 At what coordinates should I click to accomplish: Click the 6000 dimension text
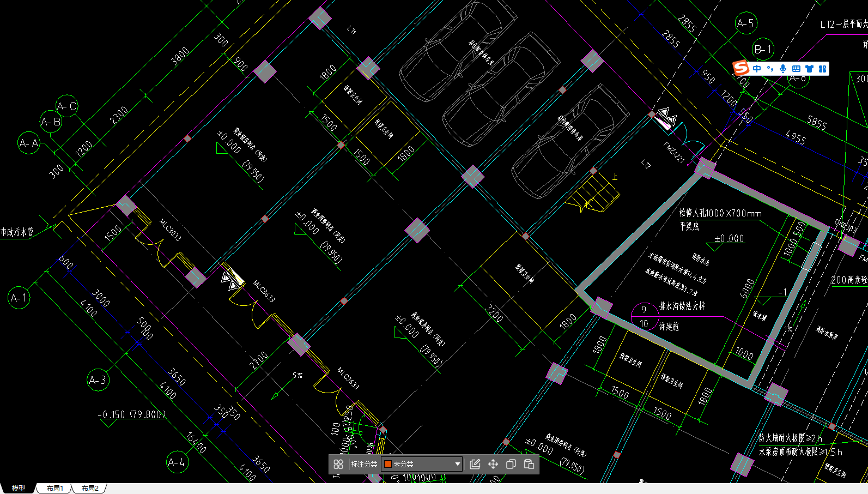click(747, 288)
